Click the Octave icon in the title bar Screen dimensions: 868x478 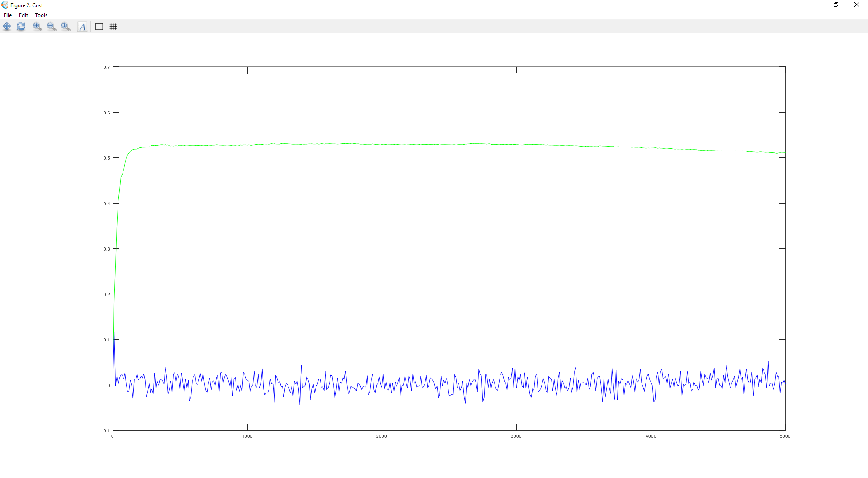pyautogui.click(x=5, y=5)
